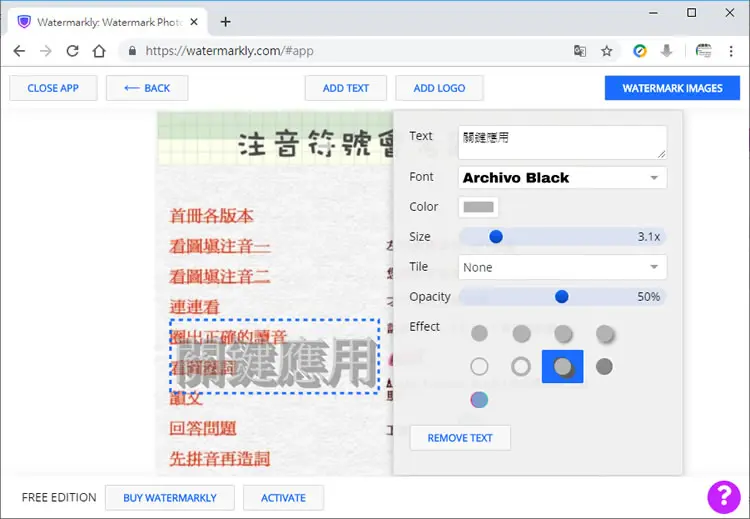Click the download arrow extension icon
Screen dimensions: 750x519
coord(666,51)
